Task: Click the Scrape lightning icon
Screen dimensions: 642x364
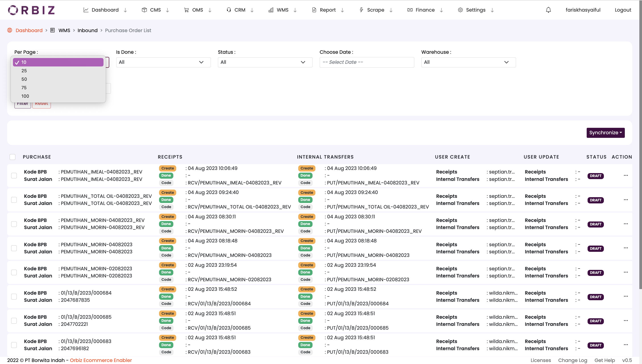Action: coord(361,10)
